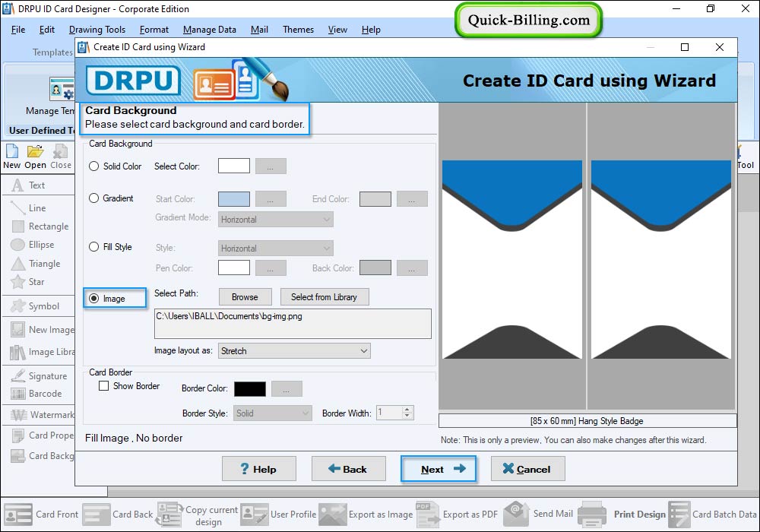Cancel the wizard
The height and width of the screenshot is (532, 760).
[528, 469]
